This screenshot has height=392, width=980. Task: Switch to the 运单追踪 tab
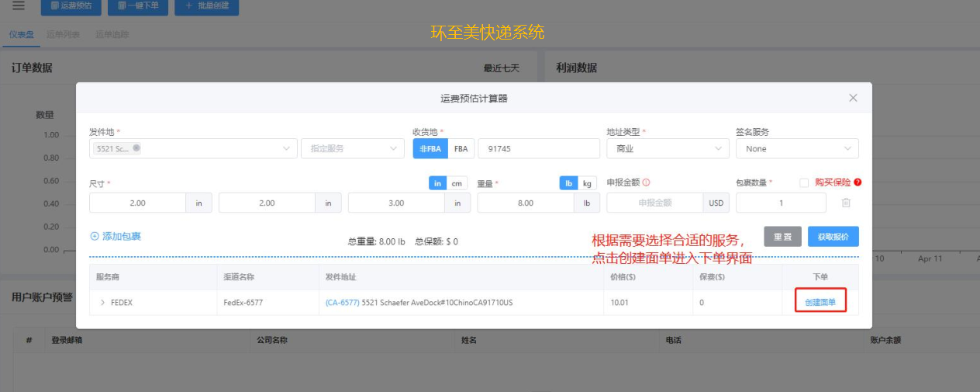(x=112, y=35)
